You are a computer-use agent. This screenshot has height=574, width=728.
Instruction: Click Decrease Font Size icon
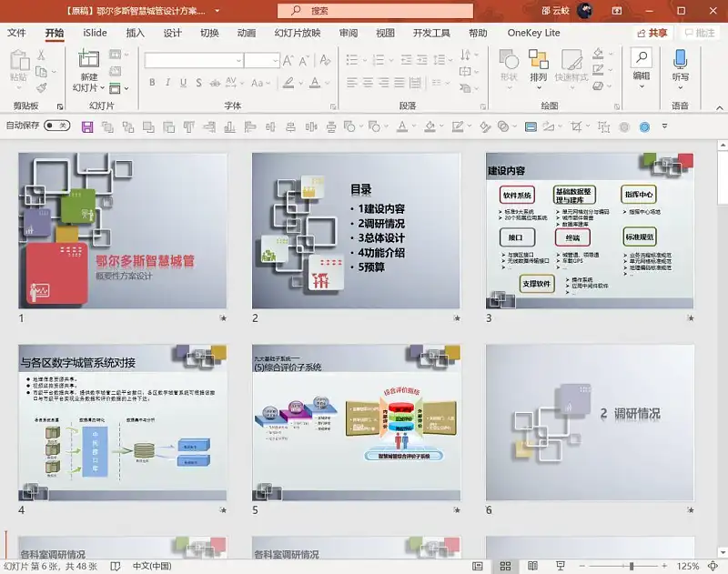coord(304,60)
